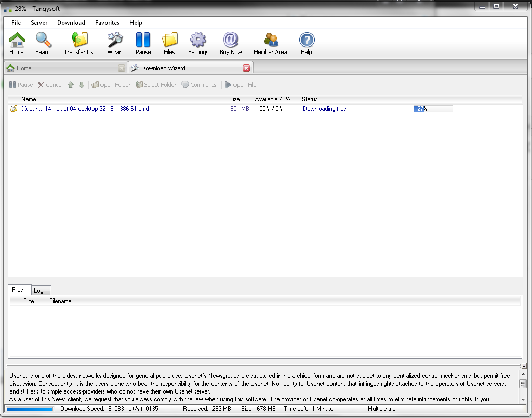Click the Xubuntu download's yellow file icon
The image size is (532, 418).
(x=14, y=109)
